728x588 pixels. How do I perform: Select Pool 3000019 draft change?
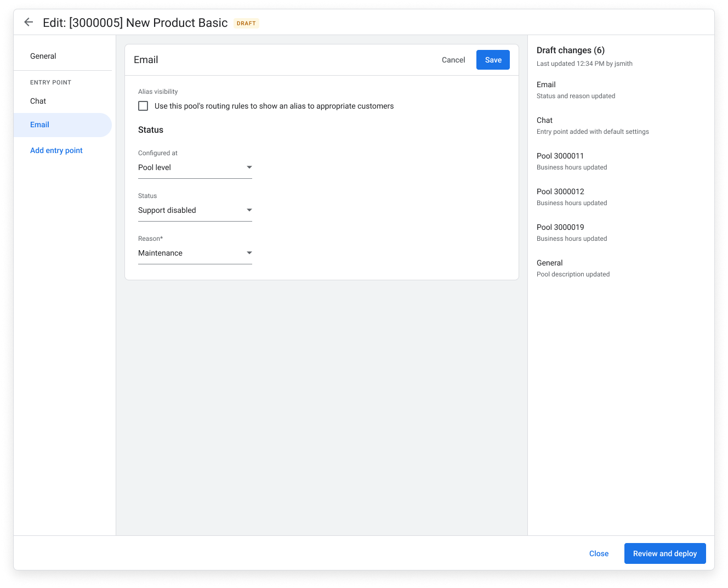tap(572, 233)
